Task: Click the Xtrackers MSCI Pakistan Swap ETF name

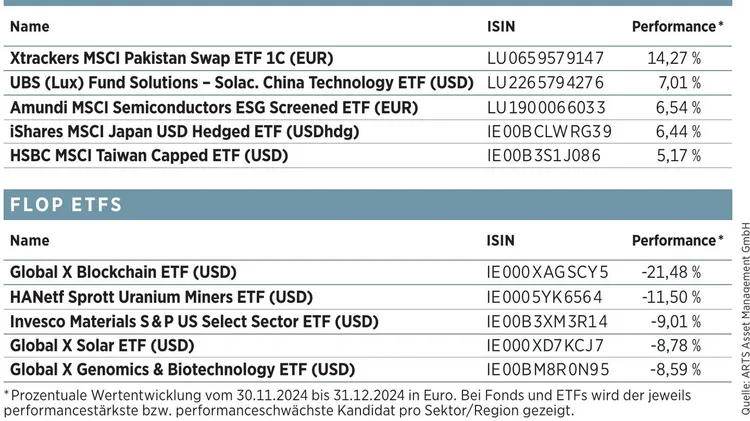Action: (171, 59)
